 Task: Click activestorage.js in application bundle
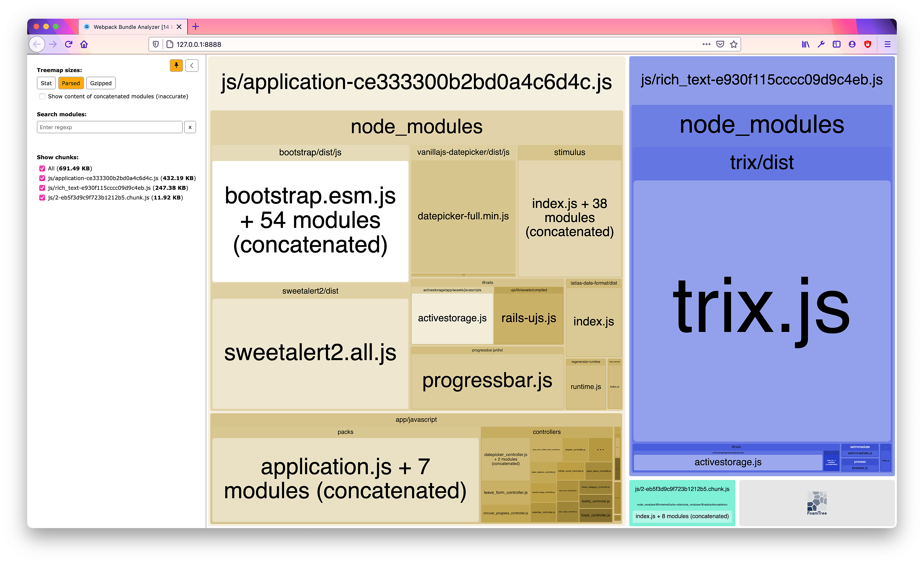coord(452,318)
